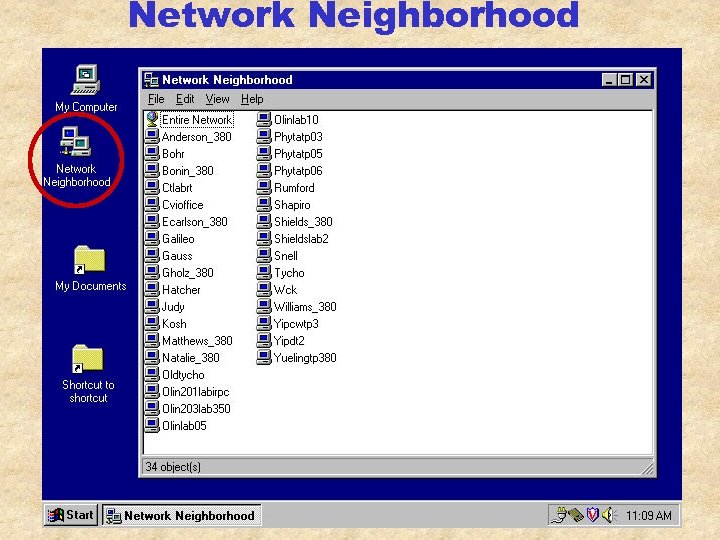720x540 pixels.
Task: Select the Cvioffice computer icon
Action: click(x=152, y=204)
